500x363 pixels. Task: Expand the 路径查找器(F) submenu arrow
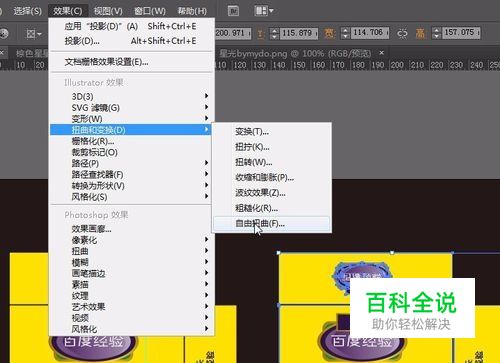(x=207, y=174)
